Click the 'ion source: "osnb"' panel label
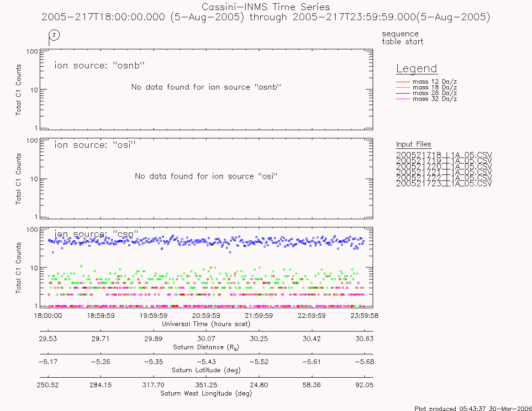The image size is (532, 411). (x=100, y=65)
